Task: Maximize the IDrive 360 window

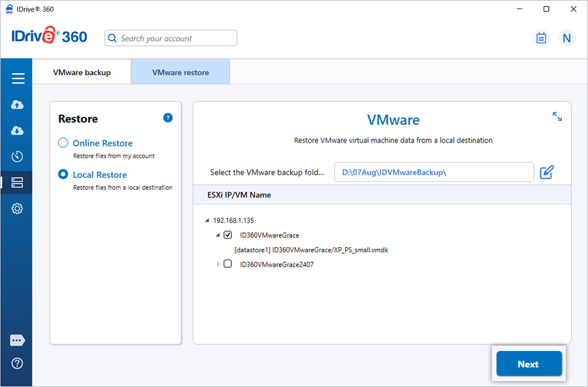Action: [546, 9]
